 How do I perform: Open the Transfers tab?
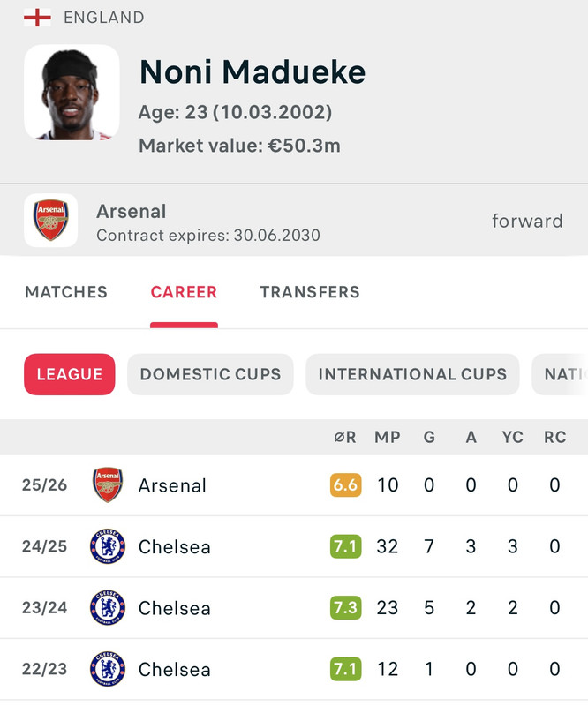tap(310, 292)
